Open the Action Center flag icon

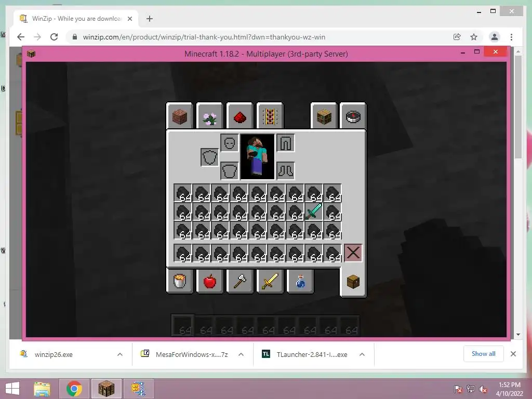point(458,389)
